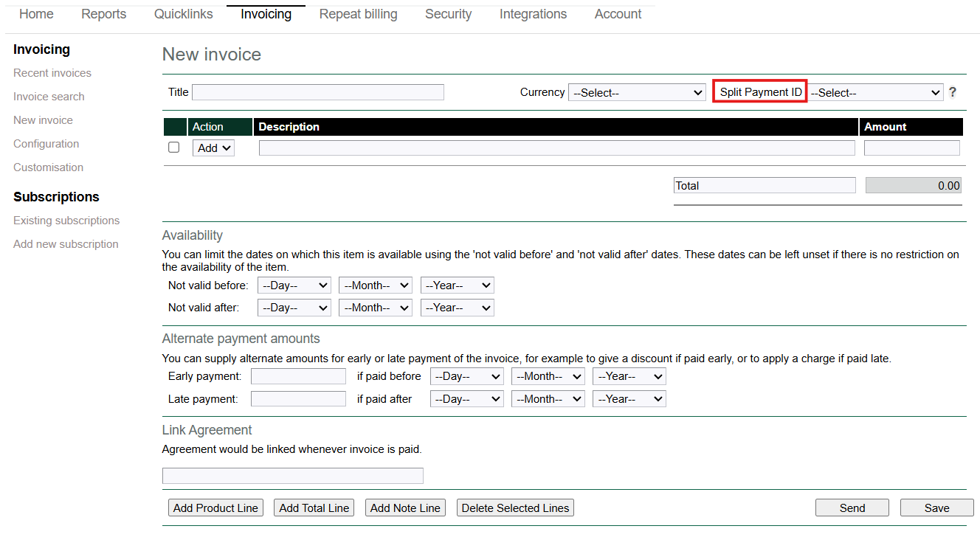
Task: Open the Account tab
Action: tap(618, 14)
